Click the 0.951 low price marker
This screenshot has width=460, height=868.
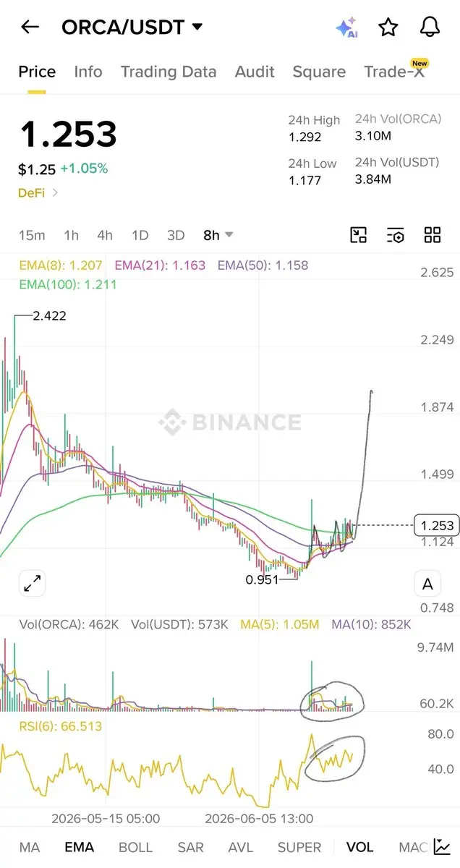(x=262, y=579)
